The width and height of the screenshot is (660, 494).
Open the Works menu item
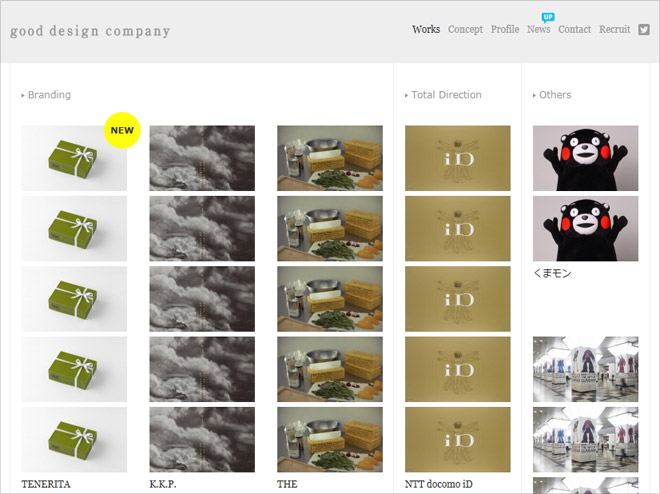(426, 29)
